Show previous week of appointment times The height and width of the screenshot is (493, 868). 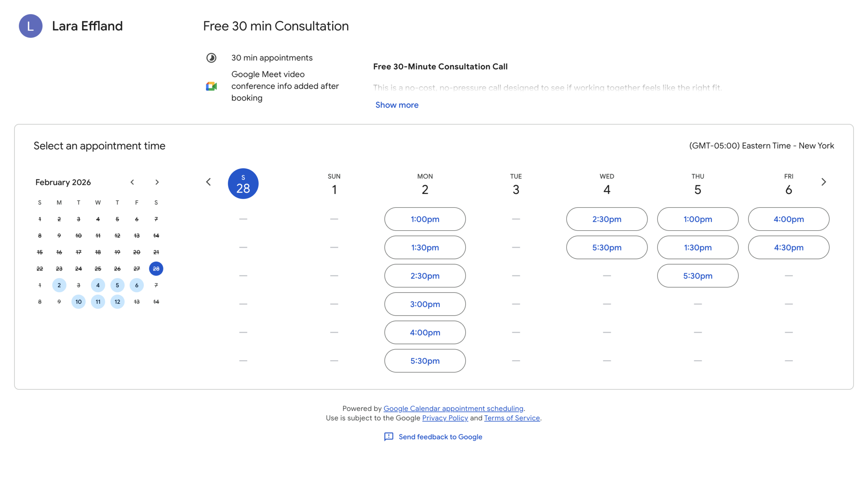[x=209, y=182]
